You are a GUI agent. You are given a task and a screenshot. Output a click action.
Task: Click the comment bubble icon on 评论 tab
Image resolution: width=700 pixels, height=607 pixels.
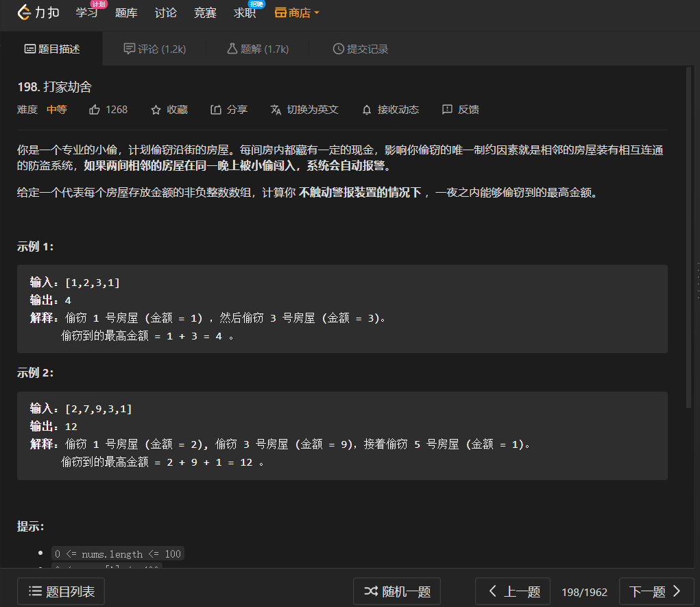[x=129, y=49]
